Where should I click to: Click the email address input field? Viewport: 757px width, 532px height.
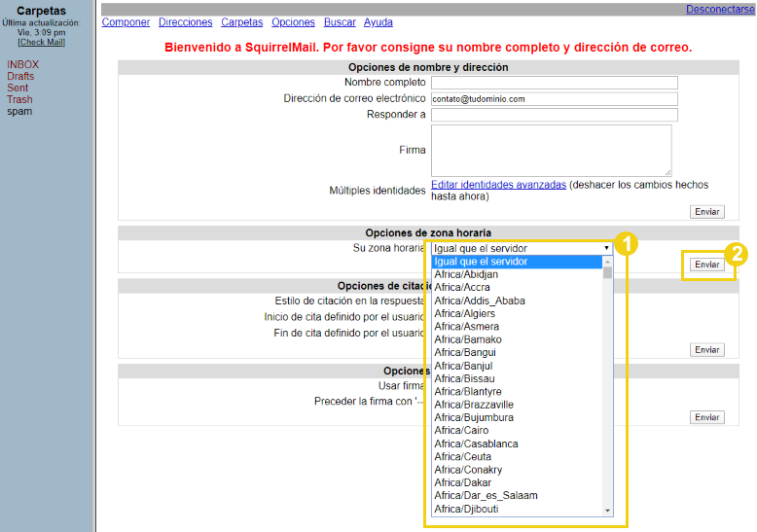pyautogui.click(x=555, y=99)
